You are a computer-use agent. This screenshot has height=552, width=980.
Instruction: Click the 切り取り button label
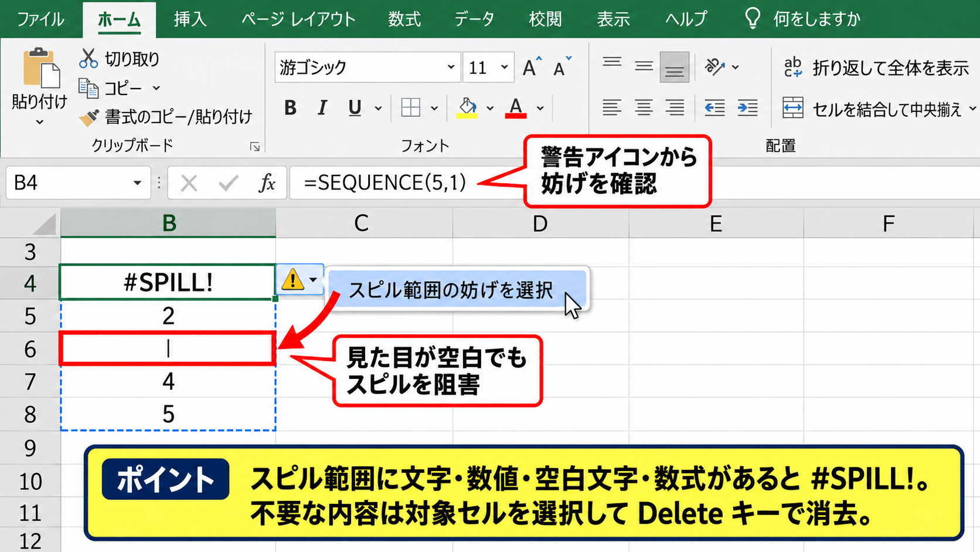[132, 59]
